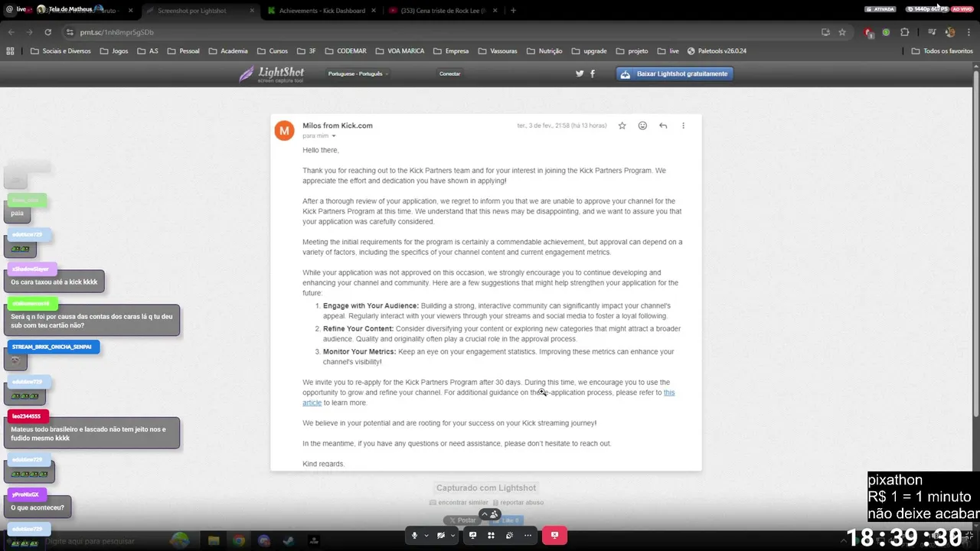Open the apps grid in bookmarks bar
Viewport: 980px width, 551px height.
point(10,51)
